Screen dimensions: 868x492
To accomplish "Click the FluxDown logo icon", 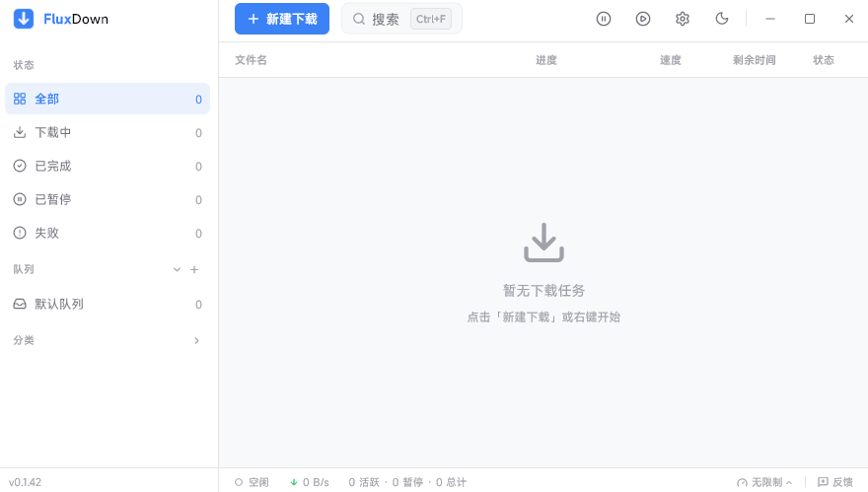I will (x=24, y=19).
